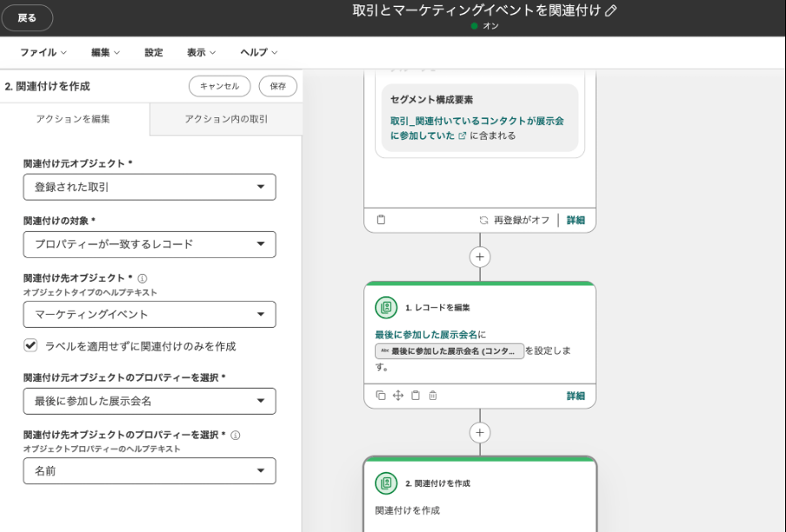Viewport: 786px width, 532px height.
Task: Open the 設定 menu
Action: pos(153,52)
